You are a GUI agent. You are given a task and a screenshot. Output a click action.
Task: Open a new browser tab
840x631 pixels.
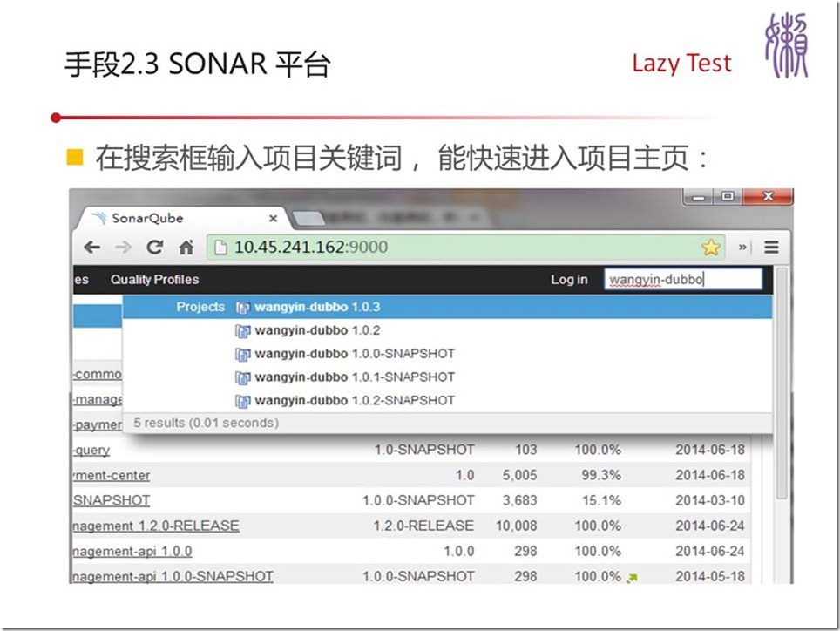point(307,218)
